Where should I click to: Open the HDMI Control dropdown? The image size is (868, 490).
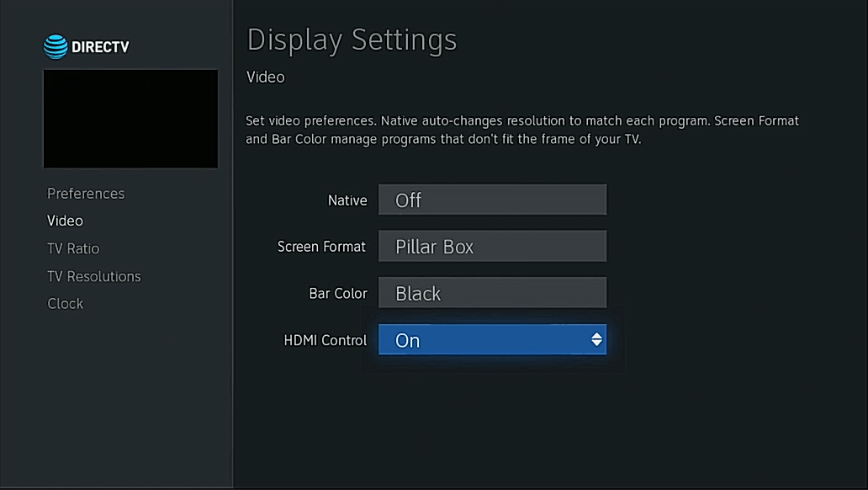click(492, 339)
